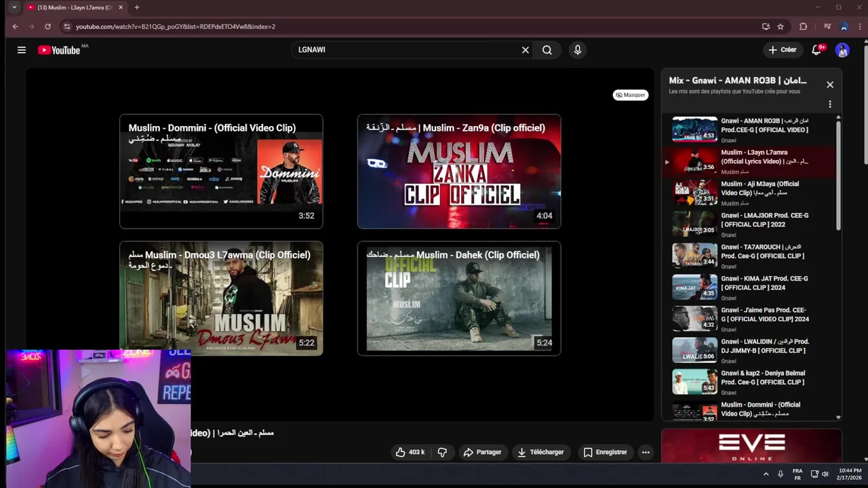Open the tab search dropdown arrow
Viewport: 868px width, 488px height.
(14, 7)
